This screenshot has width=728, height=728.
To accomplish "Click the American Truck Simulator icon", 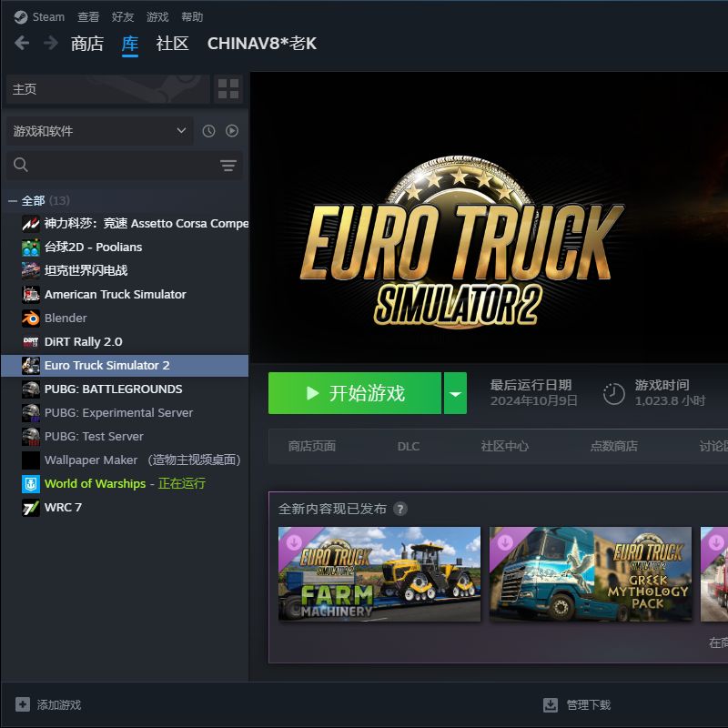I will pos(31,294).
